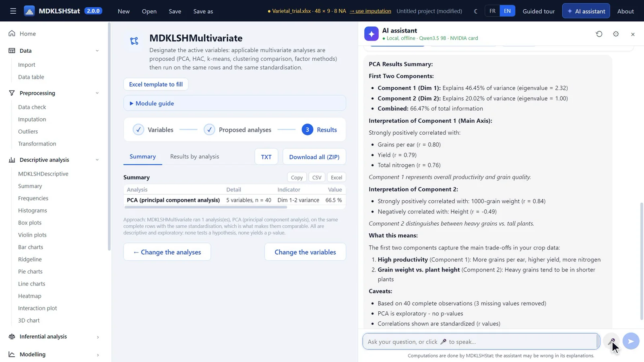This screenshot has width=644, height=362.
Task: Switch language to EN
Action: tap(507, 11)
